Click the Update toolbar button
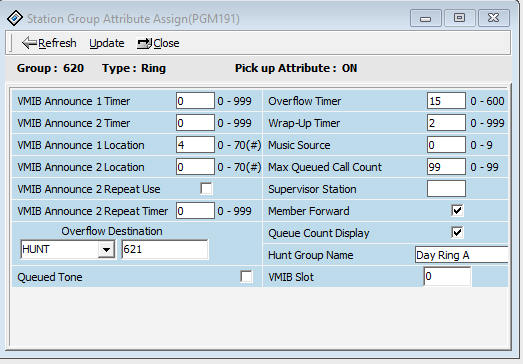This screenshot has width=523, height=364. click(107, 43)
